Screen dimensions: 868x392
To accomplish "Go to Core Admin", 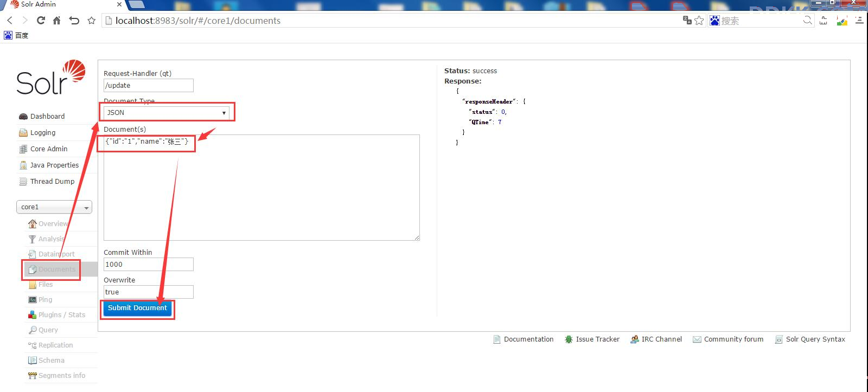I will click(49, 149).
